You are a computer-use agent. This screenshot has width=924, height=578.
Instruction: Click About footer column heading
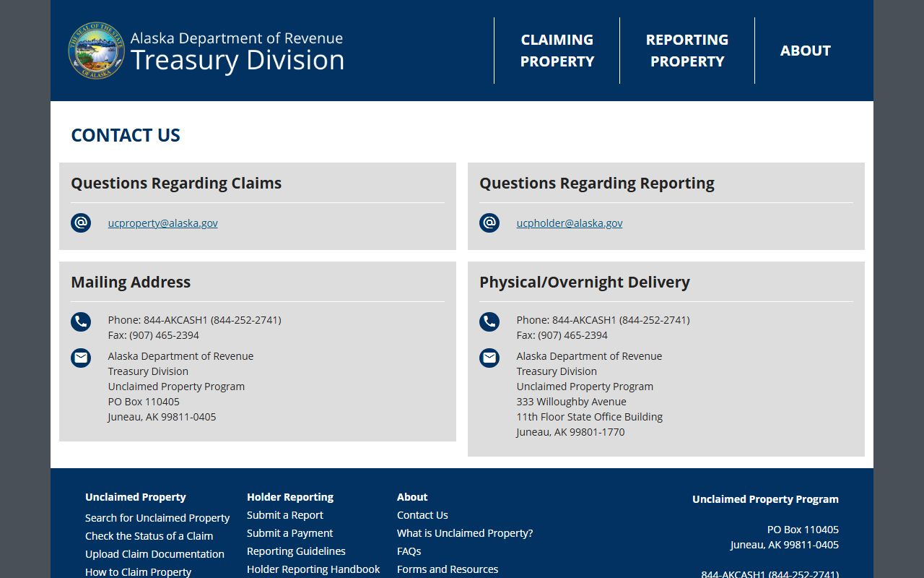[x=412, y=497]
